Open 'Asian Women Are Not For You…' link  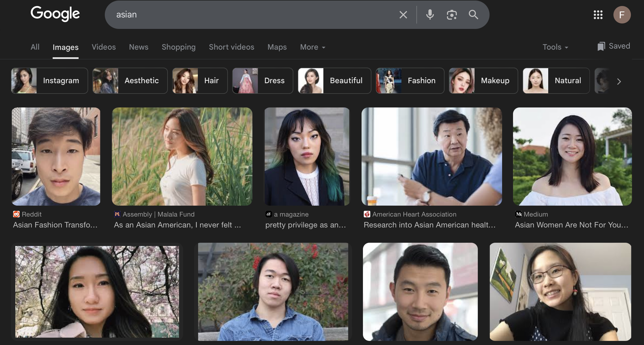pos(572,225)
